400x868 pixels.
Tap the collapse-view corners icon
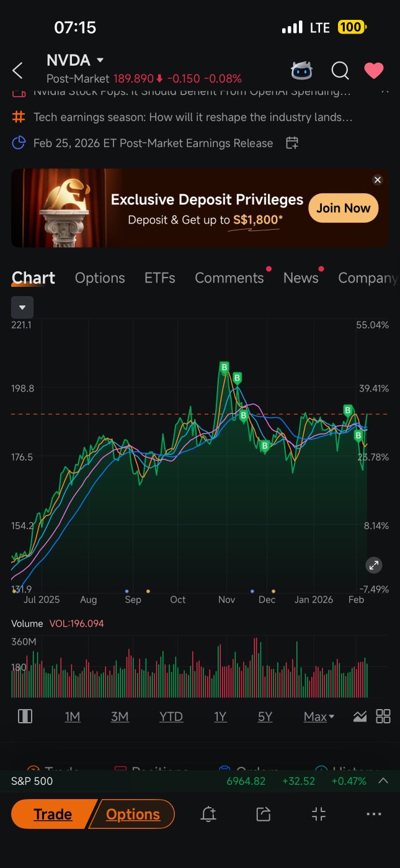(318, 814)
